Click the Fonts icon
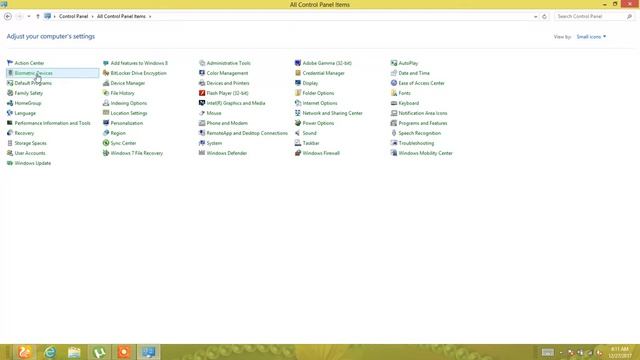 [x=393, y=93]
